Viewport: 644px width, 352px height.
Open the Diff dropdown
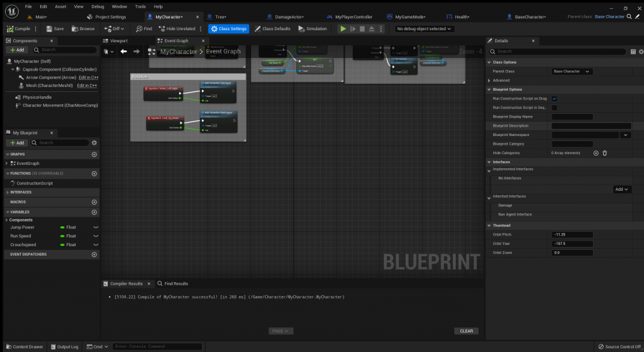pyautogui.click(x=114, y=29)
